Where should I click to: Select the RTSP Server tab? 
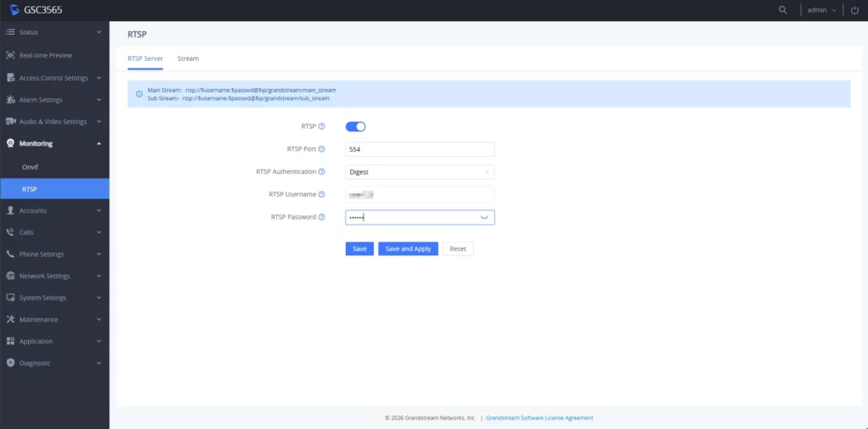[x=145, y=58]
